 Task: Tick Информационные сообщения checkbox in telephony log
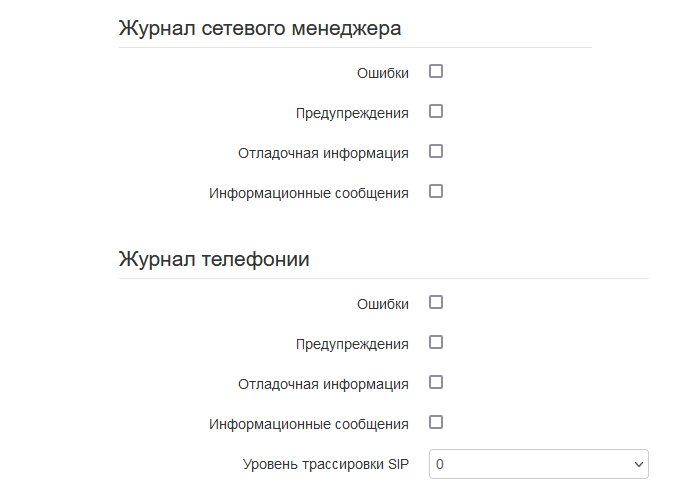point(436,422)
